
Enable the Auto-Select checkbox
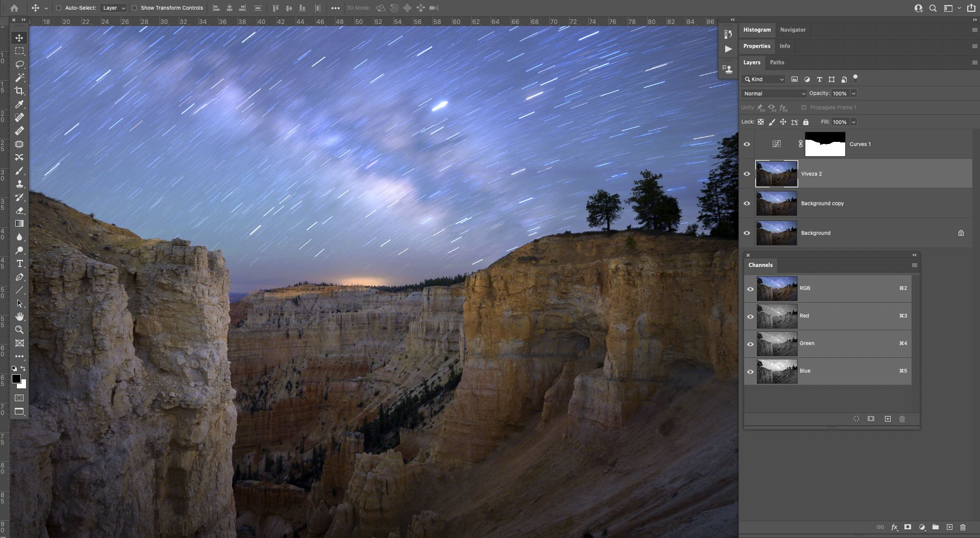click(x=59, y=8)
